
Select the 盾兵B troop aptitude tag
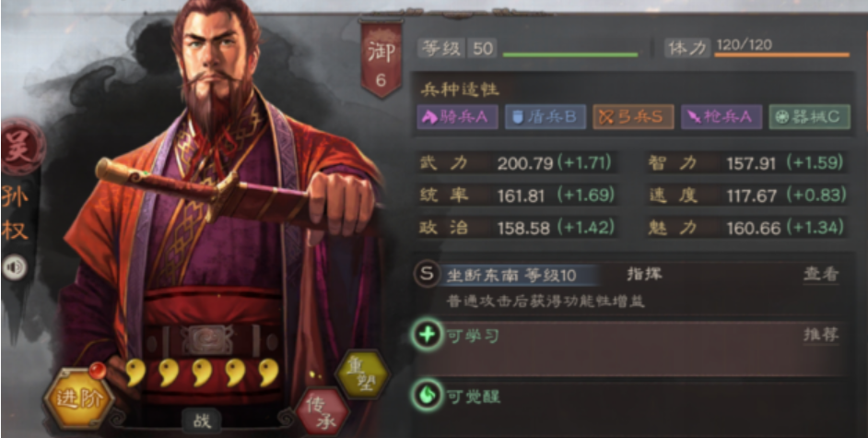tap(545, 117)
